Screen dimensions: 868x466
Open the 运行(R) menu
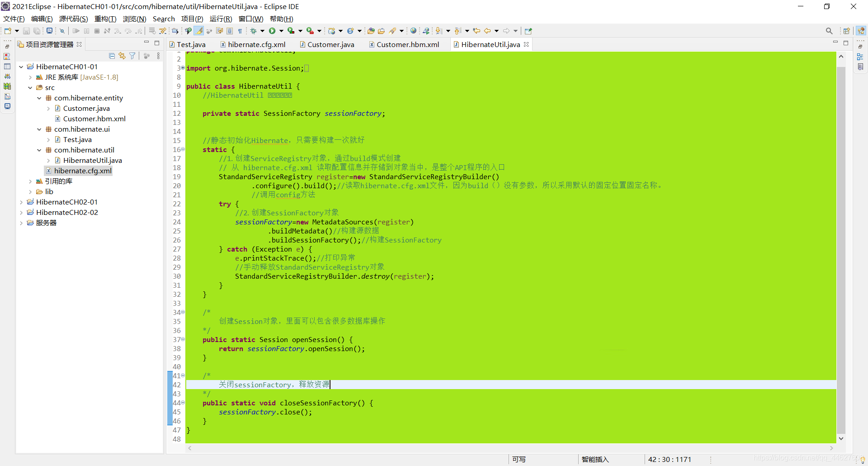[221, 19]
